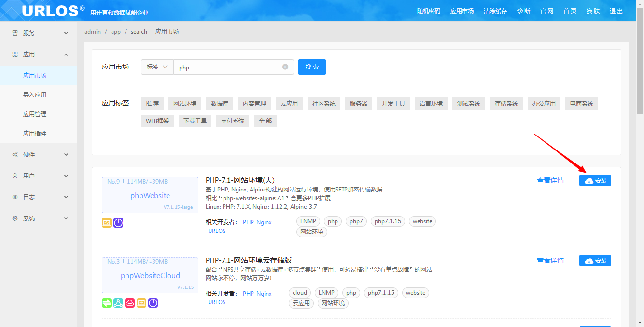This screenshot has width=644, height=327.
Task: Click the URLOS logo
Action: point(53,10)
